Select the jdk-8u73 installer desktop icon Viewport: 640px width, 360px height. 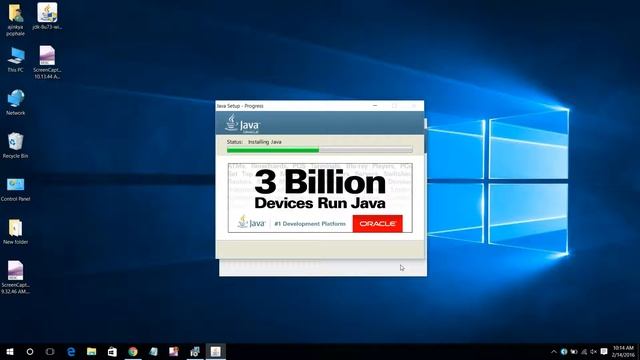click(47, 16)
